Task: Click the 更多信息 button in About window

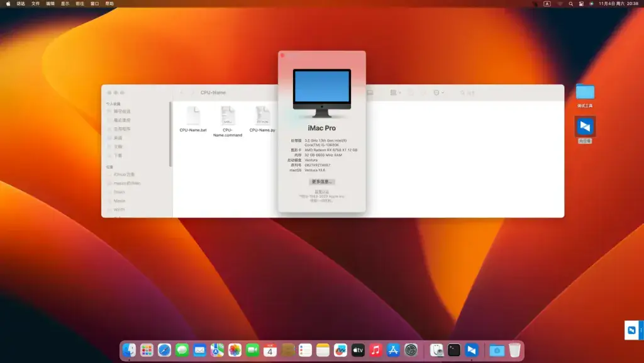Action: click(x=322, y=181)
